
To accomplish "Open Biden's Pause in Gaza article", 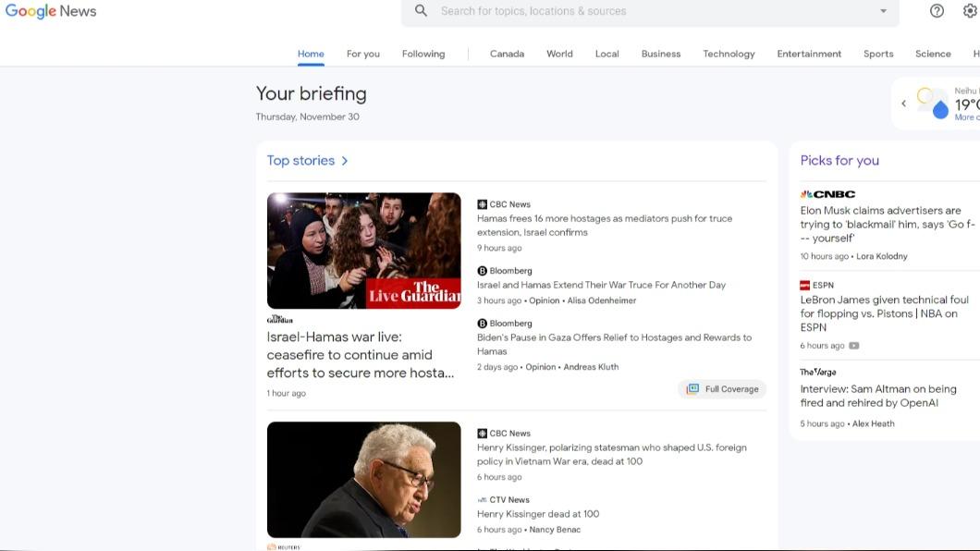I will 615,344.
